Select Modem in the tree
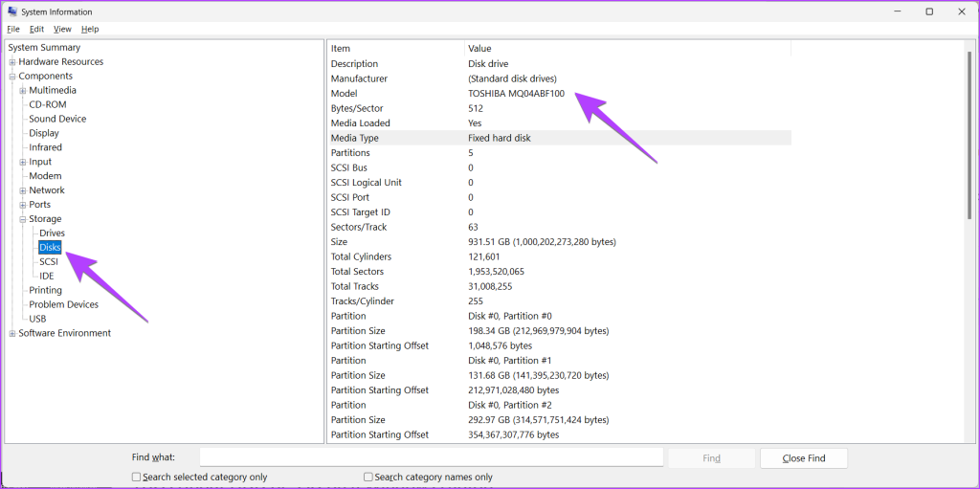Image resolution: width=980 pixels, height=489 pixels. pyautogui.click(x=45, y=176)
